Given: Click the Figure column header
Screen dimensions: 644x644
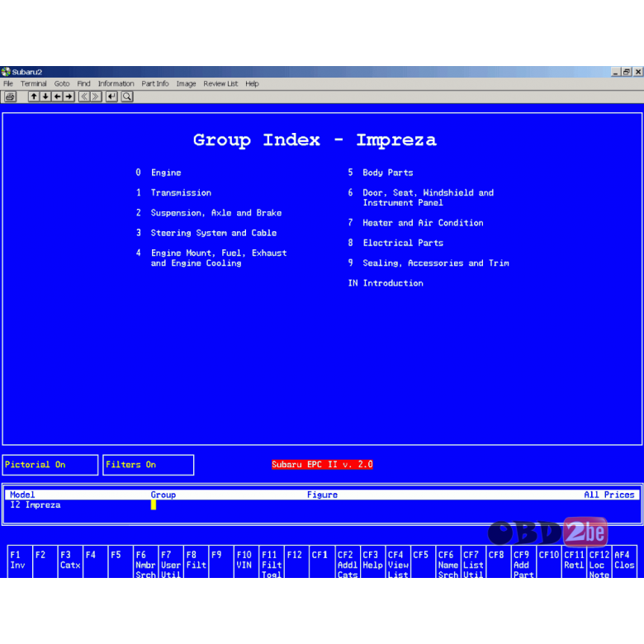Looking at the screenshot, I should [x=322, y=495].
